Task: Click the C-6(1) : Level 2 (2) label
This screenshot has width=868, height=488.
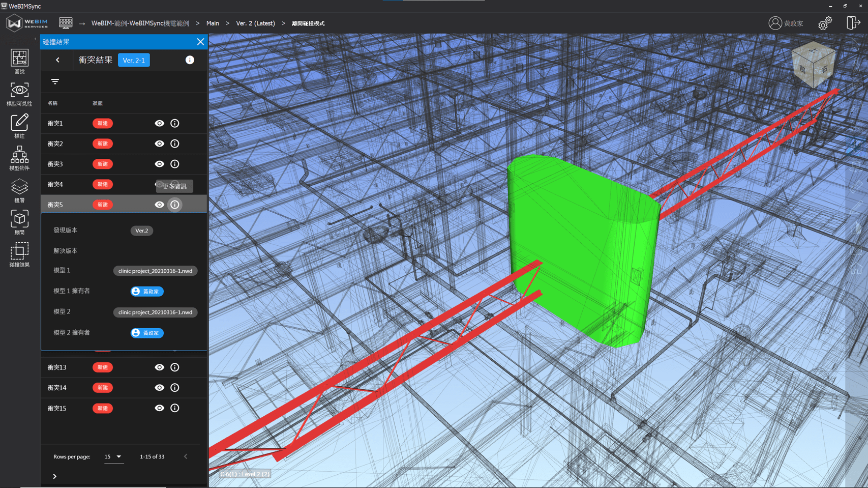Action: (x=245, y=474)
